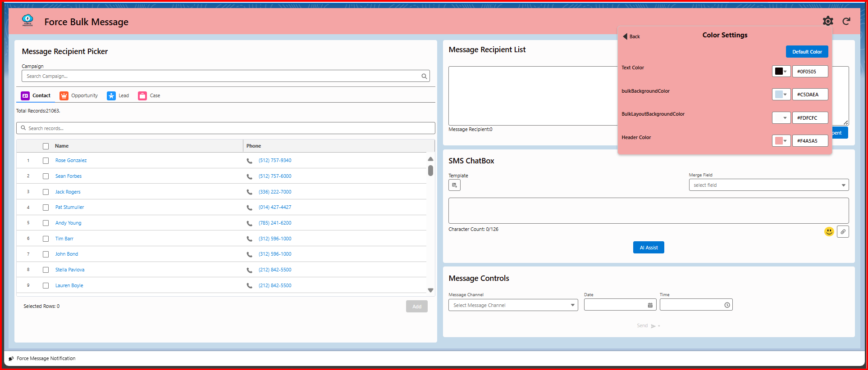Open settings via the gear icon
The height and width of the screenshot is (370, 868).
coord(828,21)
